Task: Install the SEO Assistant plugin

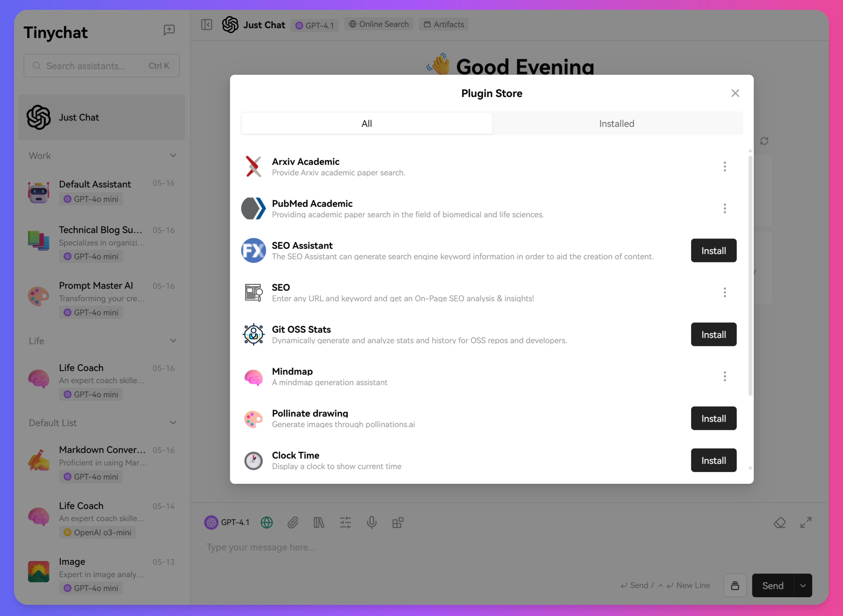Action: click(x=714, y=251)
